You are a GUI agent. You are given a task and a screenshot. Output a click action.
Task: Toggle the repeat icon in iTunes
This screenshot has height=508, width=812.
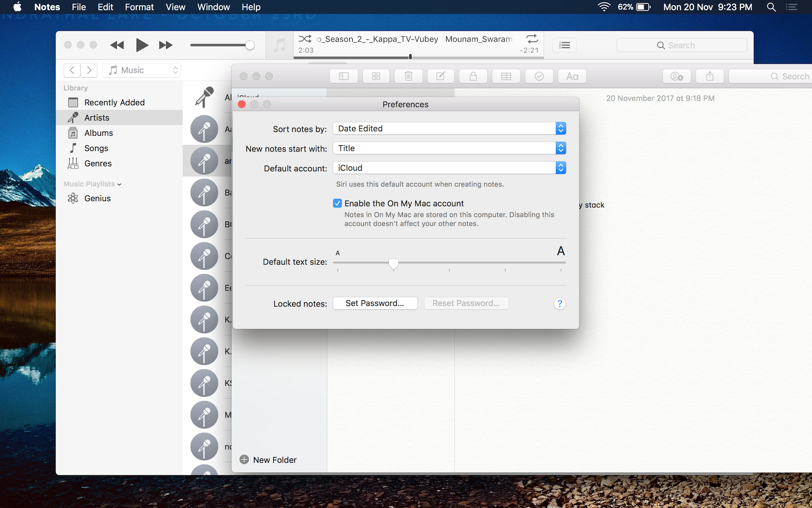(x=532, y=39)
